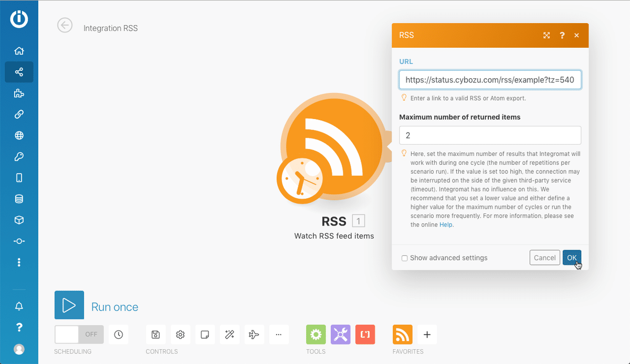Open the ellipsis menu in Controls
The width and height of the screenshot is (630, 364).
click(x=279, y=334)
